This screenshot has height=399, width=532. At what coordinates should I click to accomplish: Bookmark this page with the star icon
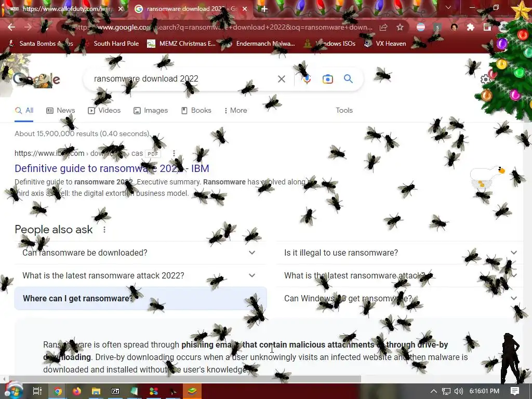click(400, 27)
